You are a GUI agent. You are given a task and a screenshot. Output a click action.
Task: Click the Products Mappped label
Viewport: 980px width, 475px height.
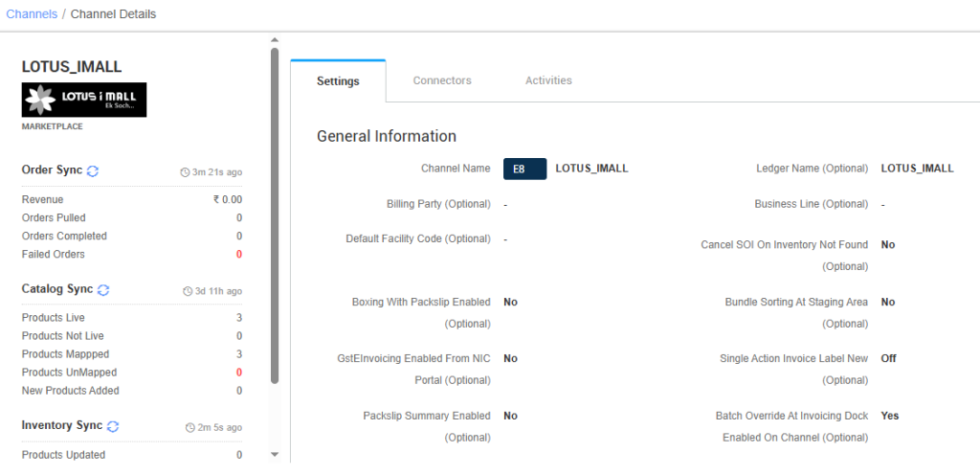(66, 354)
